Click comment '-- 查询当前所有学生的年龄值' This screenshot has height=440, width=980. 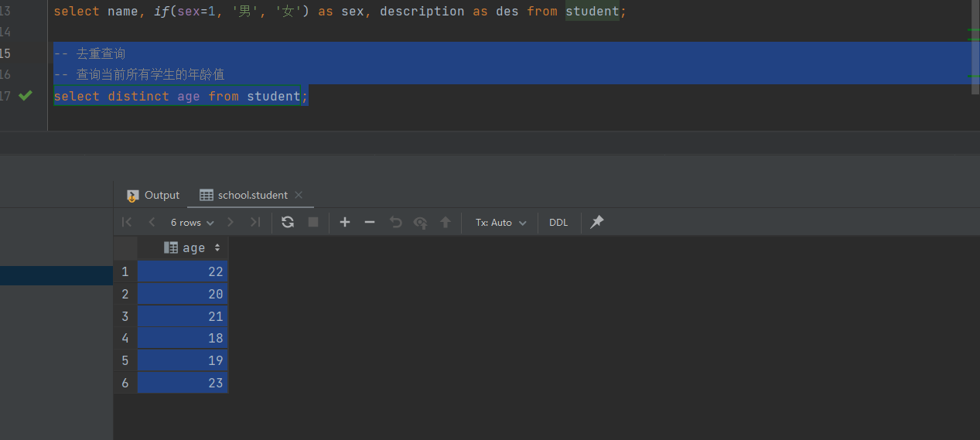[x=139, y=74]
